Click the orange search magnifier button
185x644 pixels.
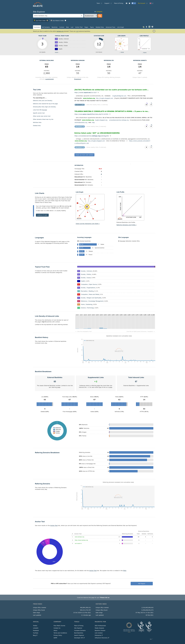click(x=100, y=16)
